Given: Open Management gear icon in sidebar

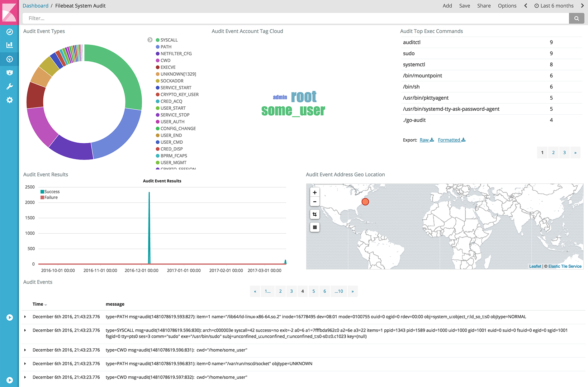Looking at the screenshot, I should (9, 100).
